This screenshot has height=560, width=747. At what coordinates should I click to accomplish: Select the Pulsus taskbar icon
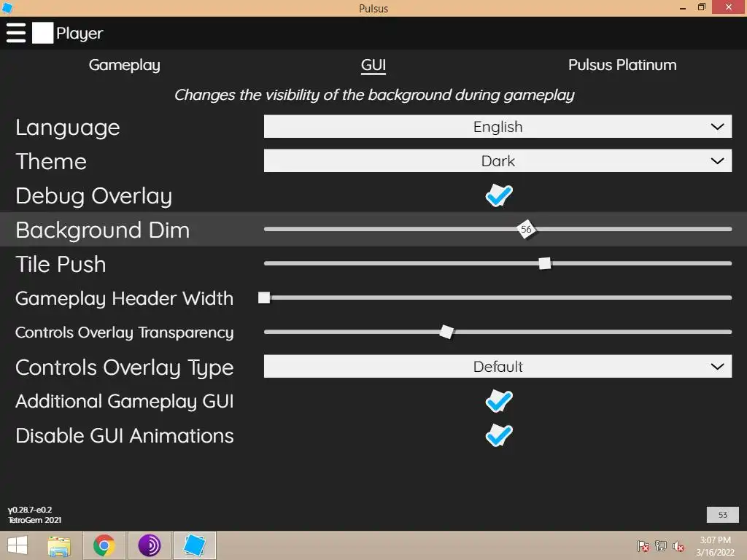194,545
